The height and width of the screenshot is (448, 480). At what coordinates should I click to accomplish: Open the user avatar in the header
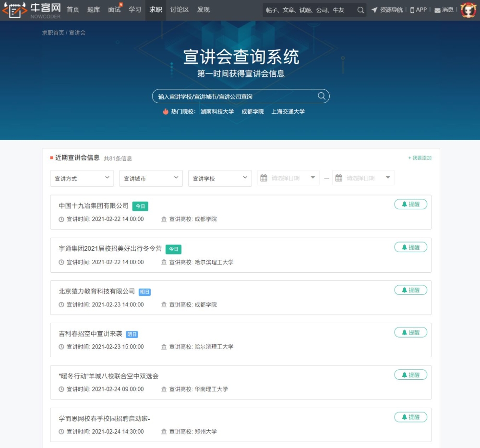click(468, 10)
